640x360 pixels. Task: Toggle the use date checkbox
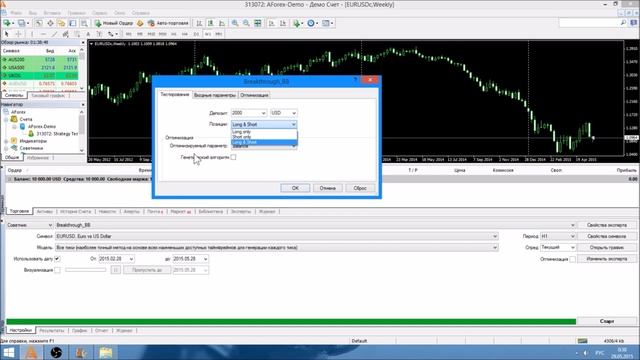coord(57,259)
